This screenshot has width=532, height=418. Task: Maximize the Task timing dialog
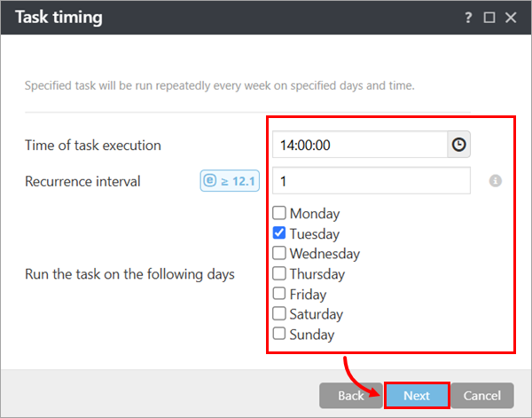pyautogui.click(x=489, y=18)
